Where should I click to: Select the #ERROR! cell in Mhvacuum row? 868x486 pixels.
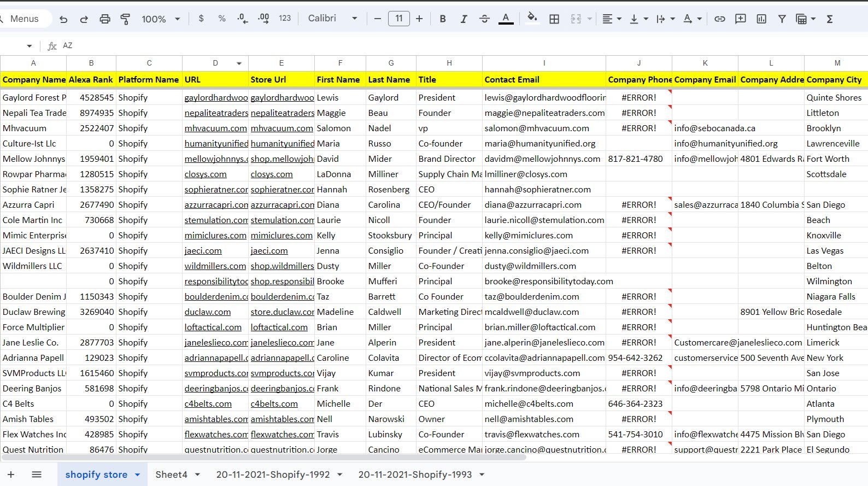[639, 128]
